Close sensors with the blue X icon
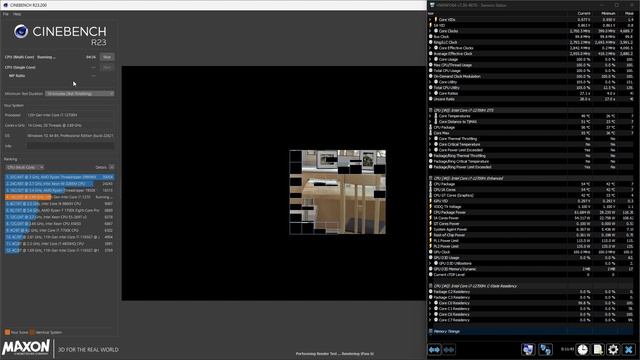This screenshot has width=640, height=360. point(629,350)
